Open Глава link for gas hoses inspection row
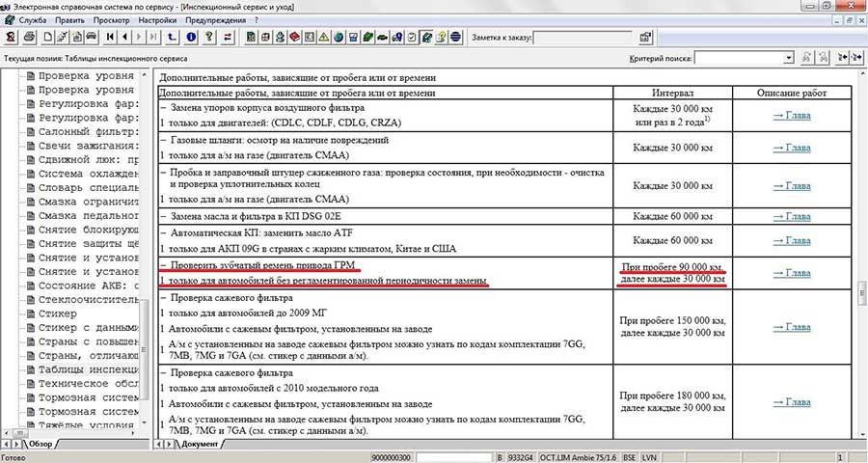Screen dimensions: 868x463 (x=792, y=148)
